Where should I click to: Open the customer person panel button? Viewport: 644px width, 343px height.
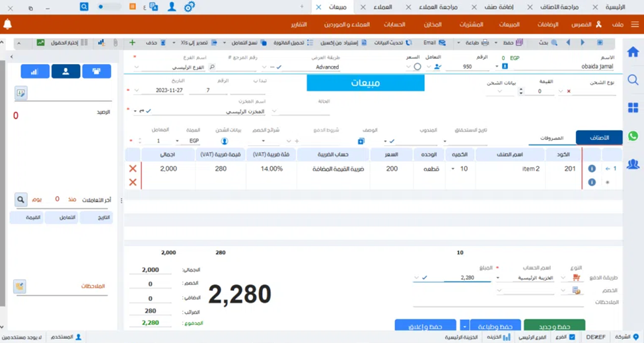(x=65, y=71)
